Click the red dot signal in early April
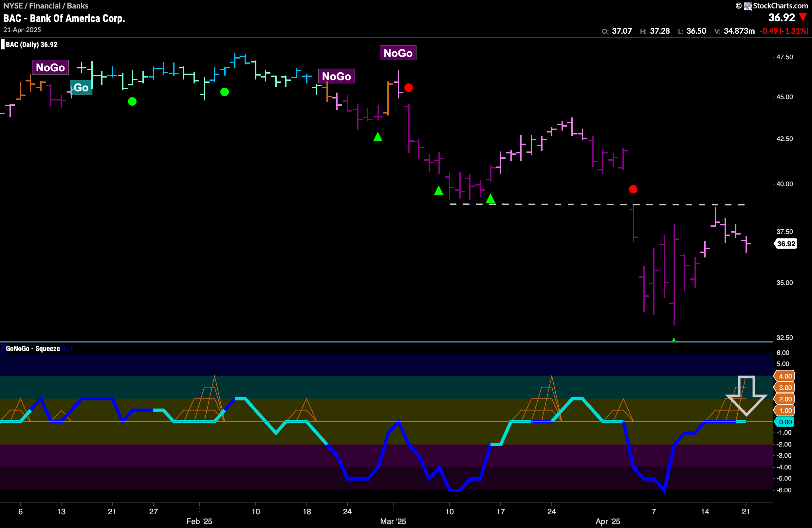812x528 pixels. [633, 189]
